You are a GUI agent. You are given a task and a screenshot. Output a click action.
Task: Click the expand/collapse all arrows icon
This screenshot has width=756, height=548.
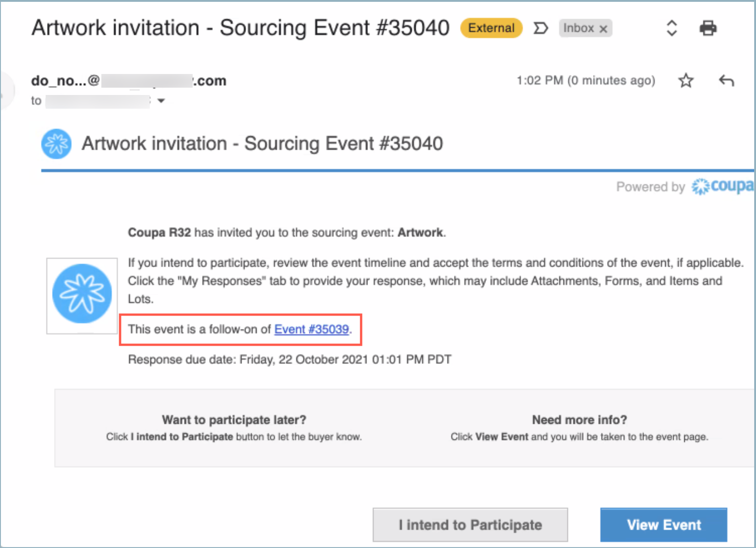click(x=672, y=28)
